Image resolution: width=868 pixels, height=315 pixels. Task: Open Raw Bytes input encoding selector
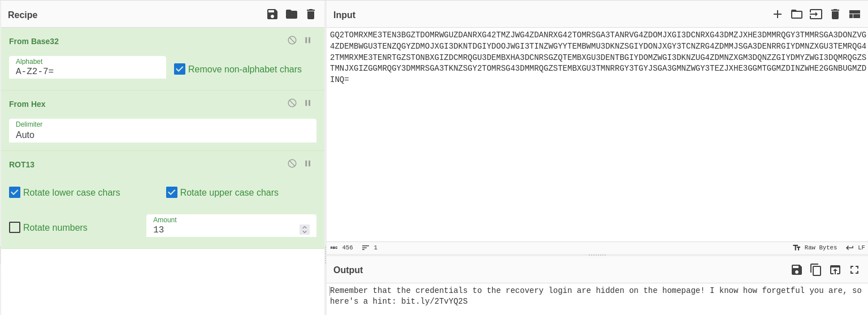[x=815, y=248]
